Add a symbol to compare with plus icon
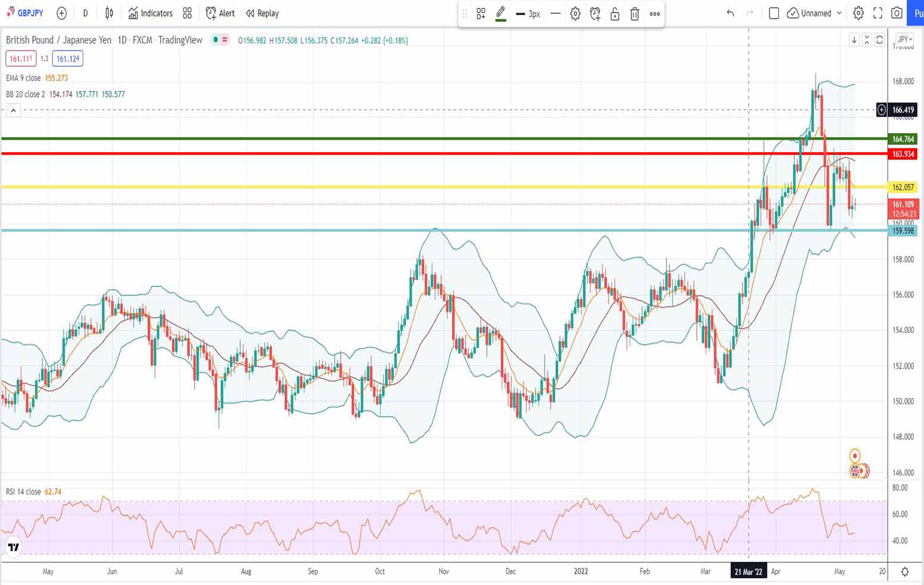 (61, 13)
